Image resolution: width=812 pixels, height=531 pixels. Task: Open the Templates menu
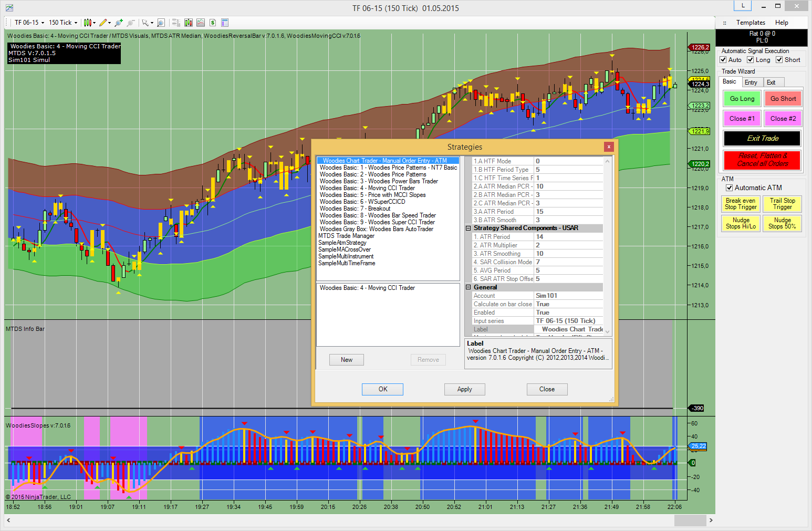coord(751,23)
